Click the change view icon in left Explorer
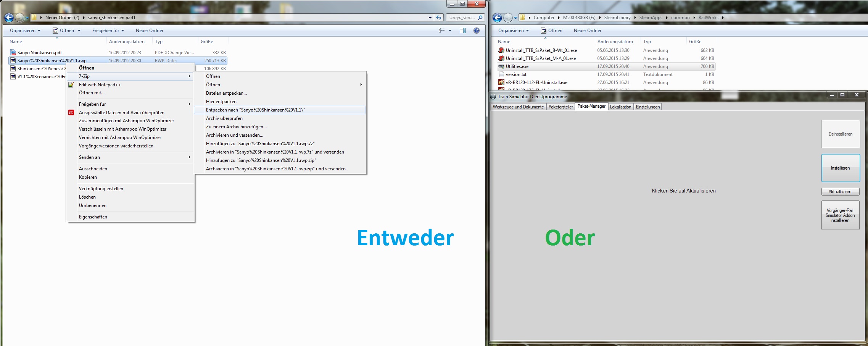The height and width of the screenshot is (346, 868). (x=441, y=31)
